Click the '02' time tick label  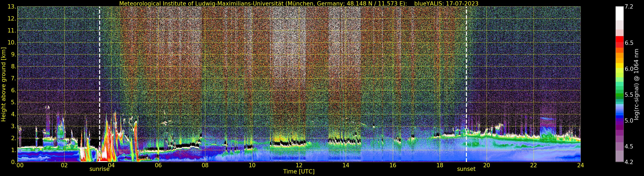(64, 165)
